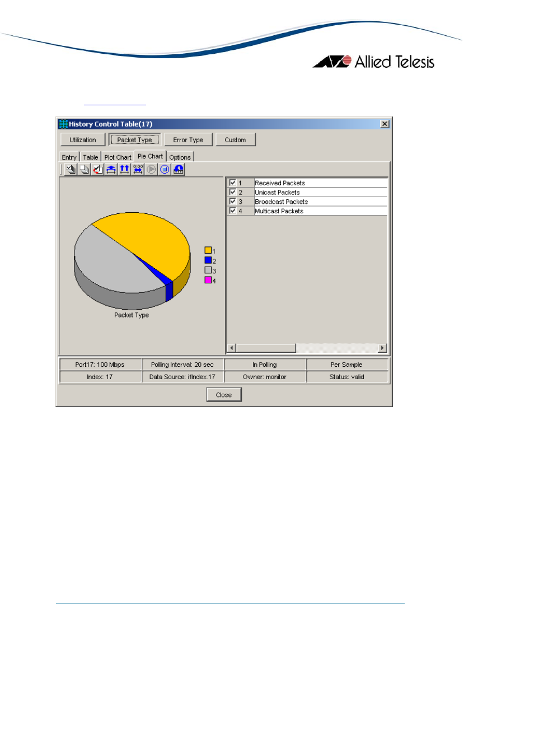This screenshot has height=756, width=534.
Task: Click the 'Polling Interval: 20 sec' status cell
Action: tap(182, 365)
